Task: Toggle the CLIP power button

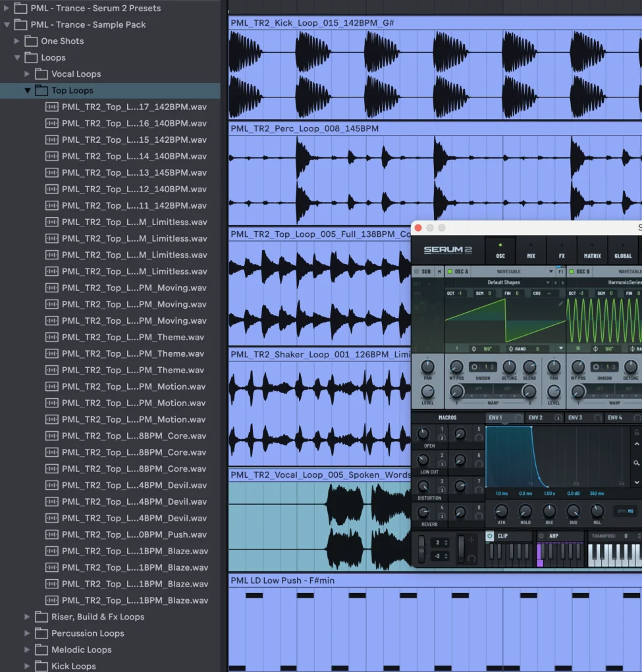Action: [x=490, y=536]
